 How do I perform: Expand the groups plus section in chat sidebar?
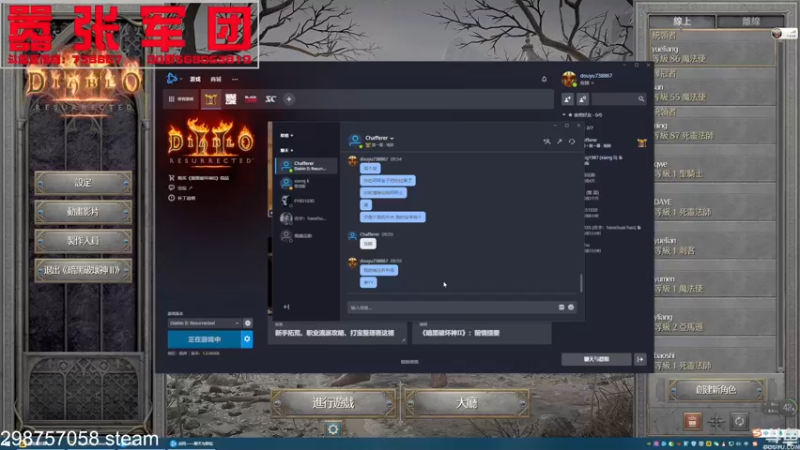click(286, 136)
